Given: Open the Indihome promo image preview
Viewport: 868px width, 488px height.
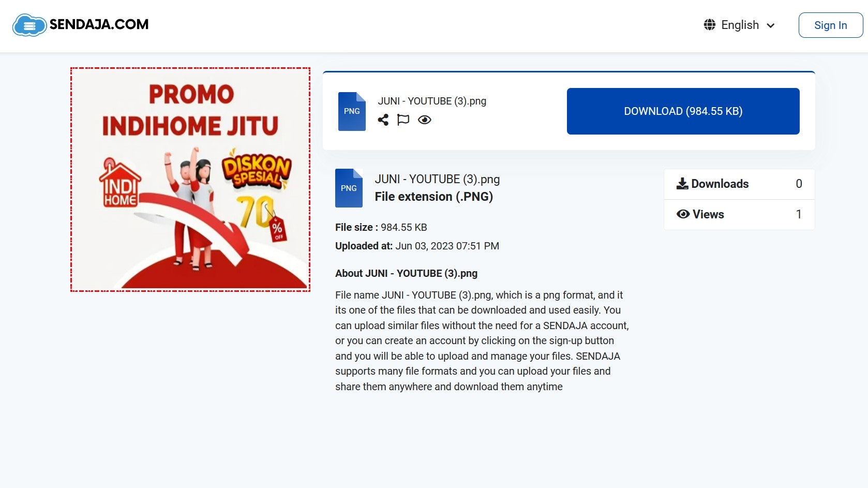Looking at the screenshot, I should (x=190, y=180).
